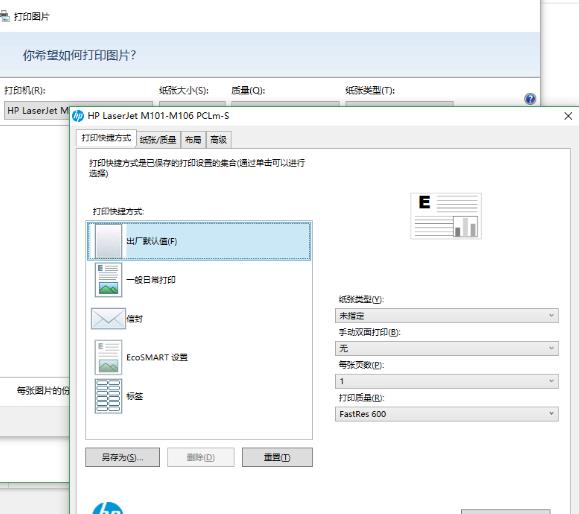Choose the 信封 envelope icon
Screen dimensions: 579x514
coord(108,319)
